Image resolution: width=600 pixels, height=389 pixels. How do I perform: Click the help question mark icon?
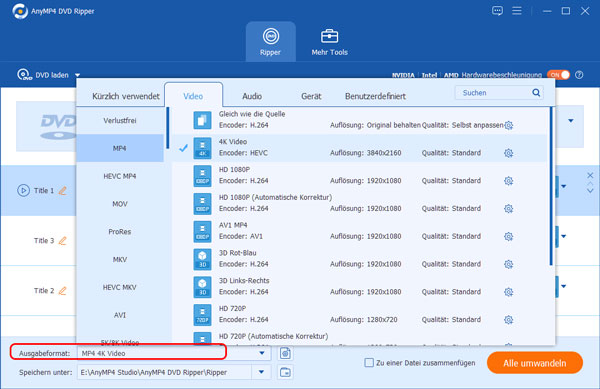[579, 75]
